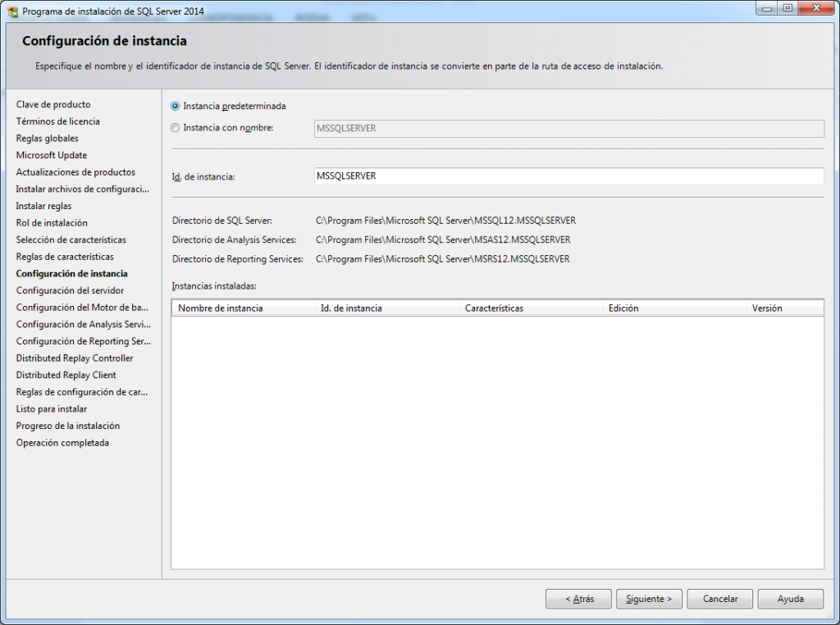The width and height of the screenshot is (840, 625).
Task: Click the MSAS12.MSSQLSERVER directory path
Action: coord(443,240)
